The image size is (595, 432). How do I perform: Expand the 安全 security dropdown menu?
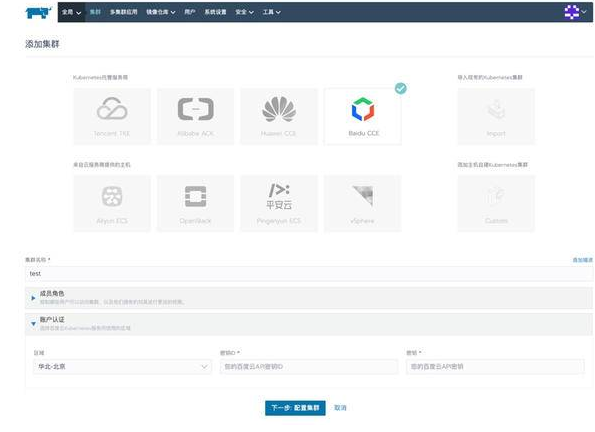click(244, 12)
